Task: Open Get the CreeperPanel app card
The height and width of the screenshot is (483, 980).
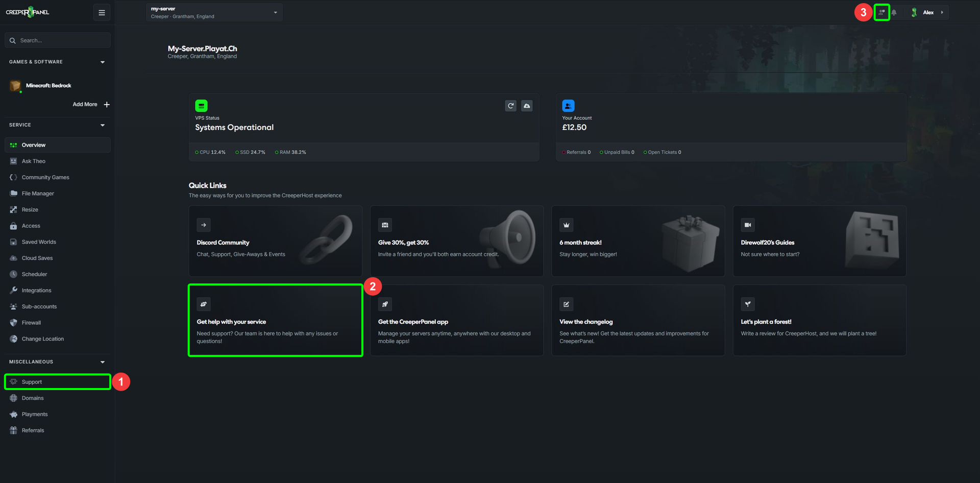Action: 457,320
